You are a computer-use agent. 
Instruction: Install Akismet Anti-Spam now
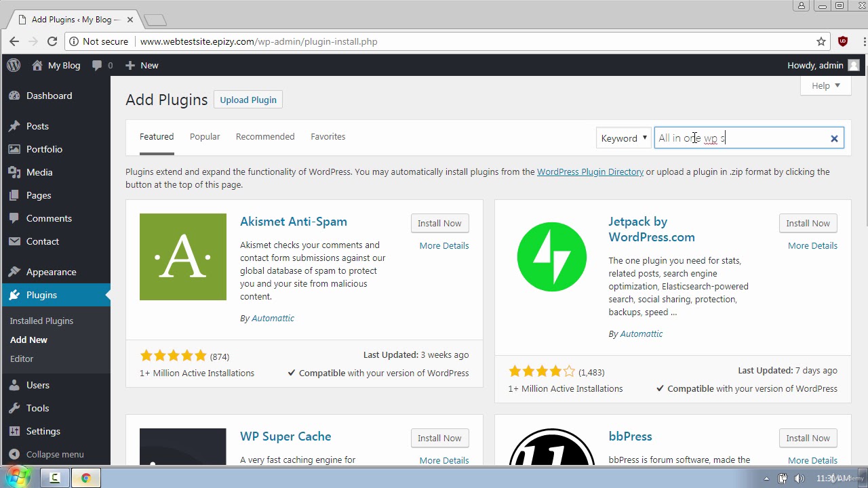coord(439,223)
